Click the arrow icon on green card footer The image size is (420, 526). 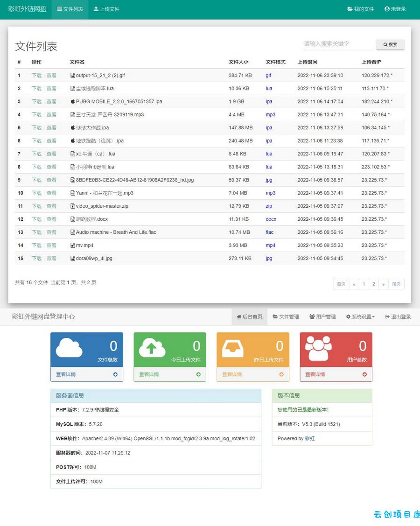pyautogui.click(x=199, y=374)
